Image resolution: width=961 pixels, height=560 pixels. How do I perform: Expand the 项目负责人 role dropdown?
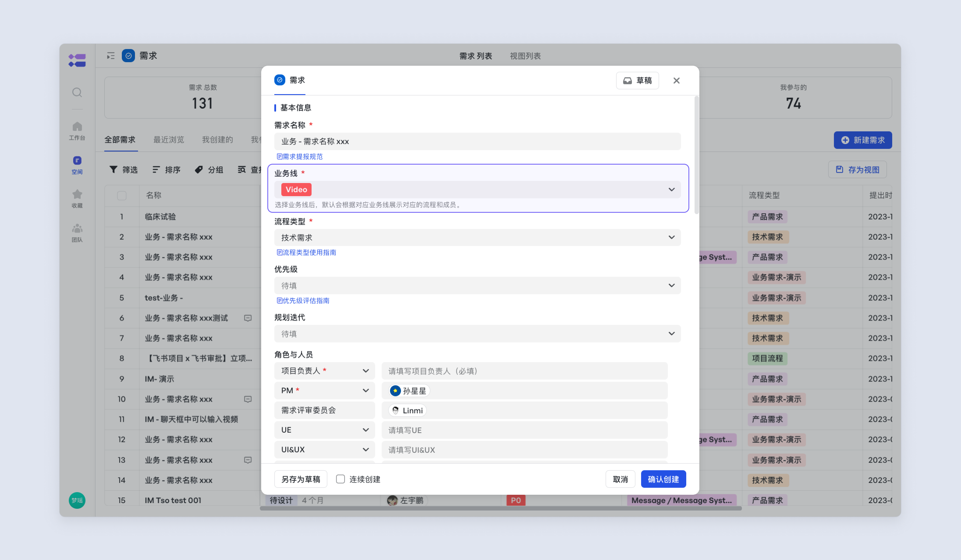pyautogui.click(x=324, y=371)
